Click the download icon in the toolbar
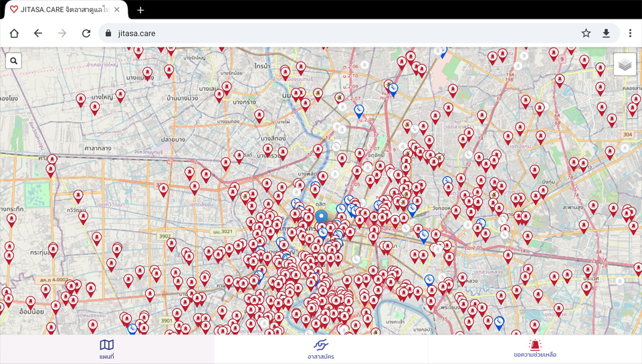 point(606,33)
